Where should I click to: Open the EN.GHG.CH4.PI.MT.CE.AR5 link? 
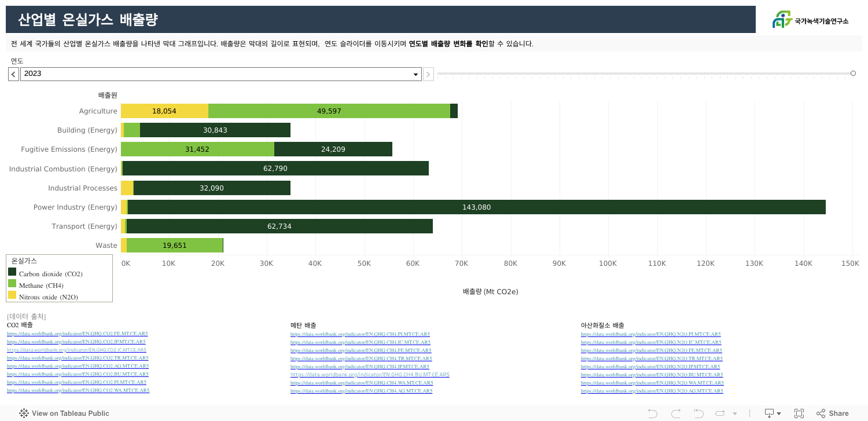360,334
